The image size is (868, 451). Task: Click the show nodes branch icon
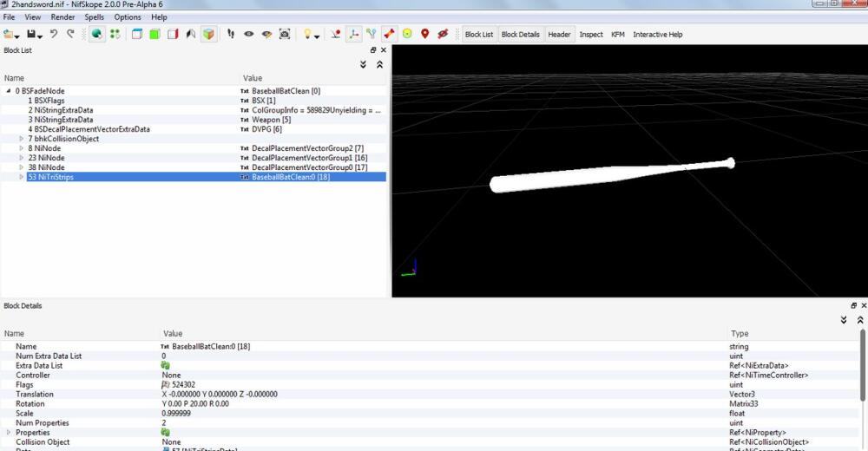[372, 35]
